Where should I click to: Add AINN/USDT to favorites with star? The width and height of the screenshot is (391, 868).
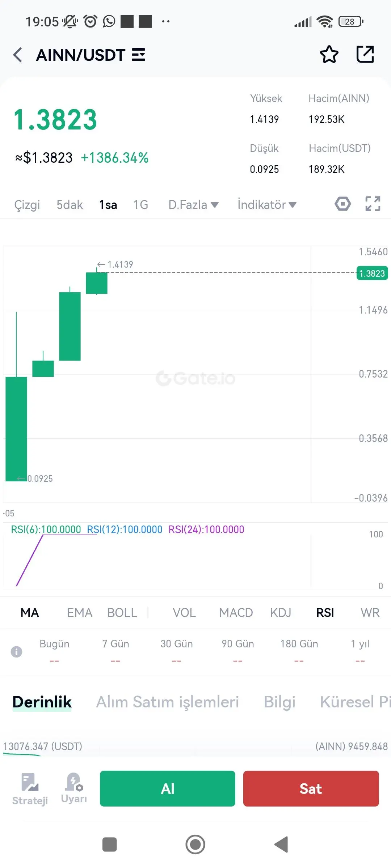coord(329,55)
